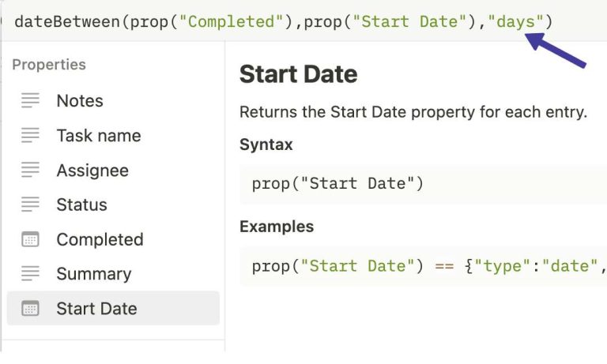The image size is (607, 364).
Task: Click the Start Date documentation heading
Action: (x=298, y=74)
